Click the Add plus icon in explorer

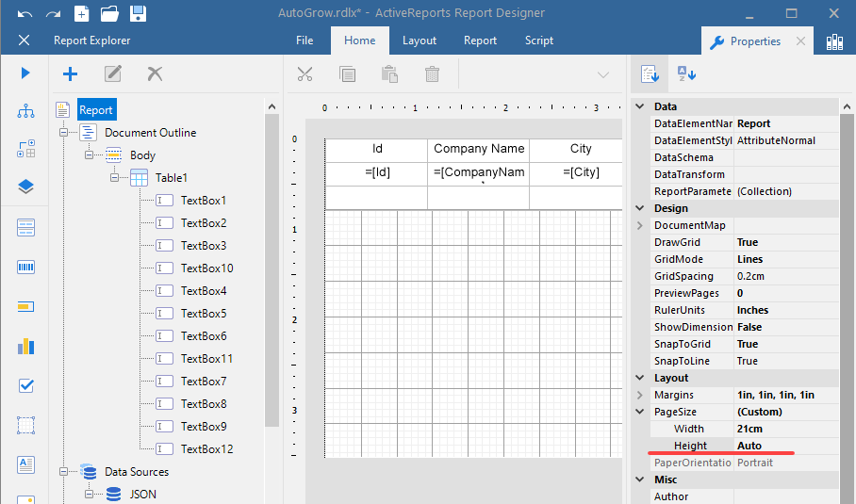click(x=70, y=73)
